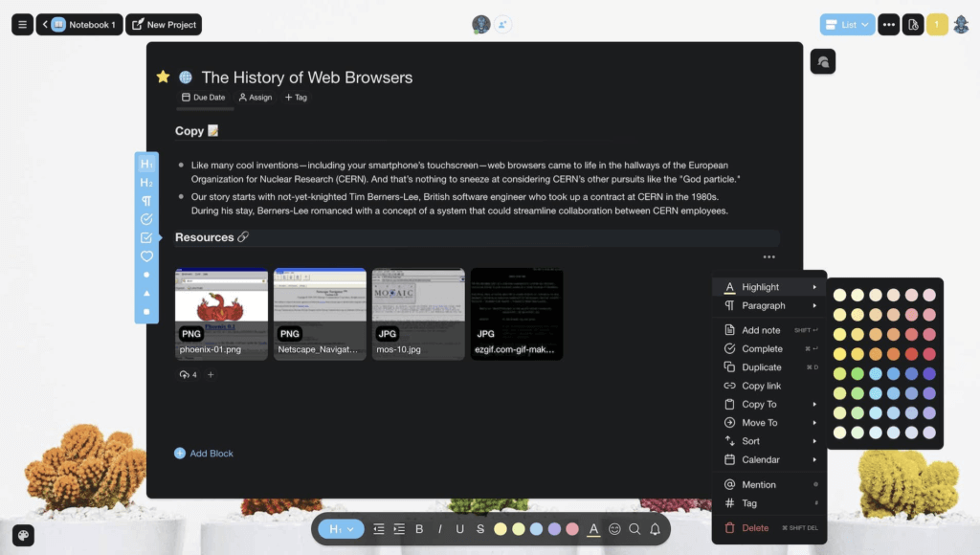This screenshot has height=555, width=980.
Task: Select Duplicate from the context menu
Action: point(761,367)
